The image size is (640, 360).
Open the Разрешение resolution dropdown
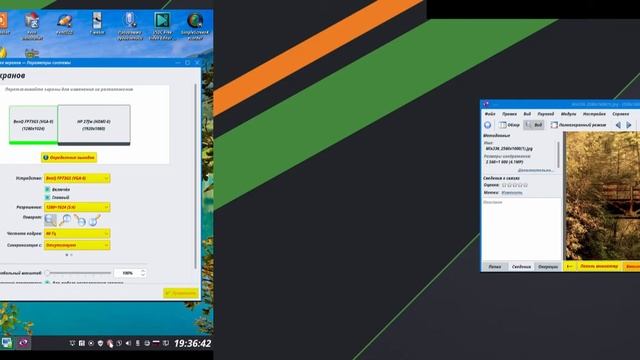tap(77, 207)
